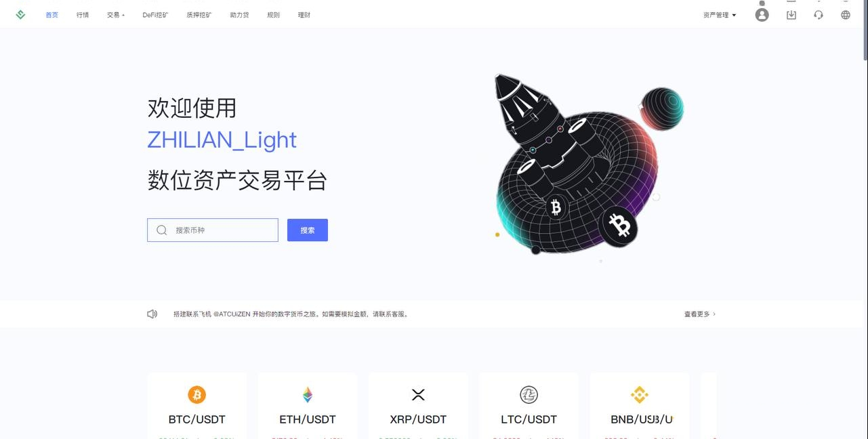Viewport: 868px width, 439px height.
Task: Click 查看更多 announcements chevron link
Action: click(700, 314)
